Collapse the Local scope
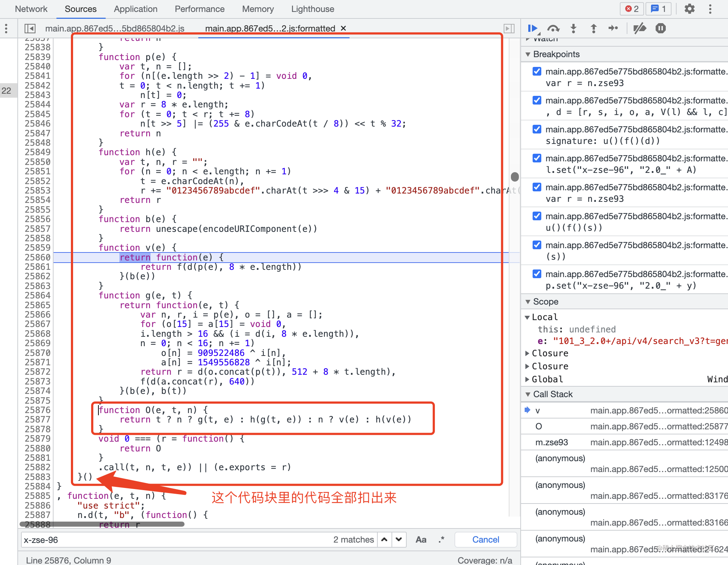728x565 pixels. point(527,317)
